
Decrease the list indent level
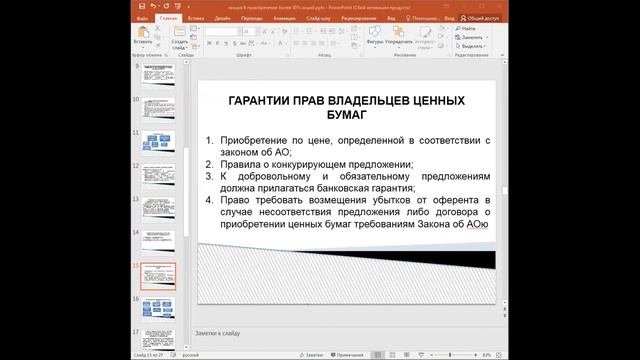[x=323, y=31]
